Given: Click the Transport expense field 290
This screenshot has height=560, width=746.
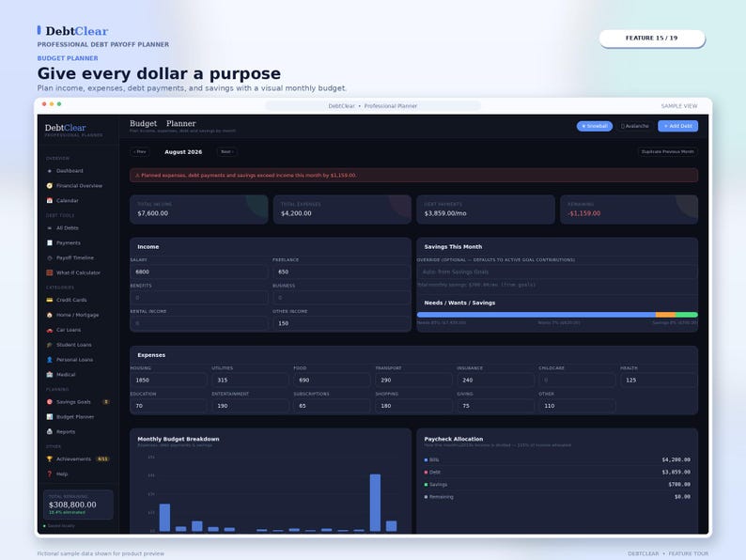Looking at the screenshot, I should point(414,381).
